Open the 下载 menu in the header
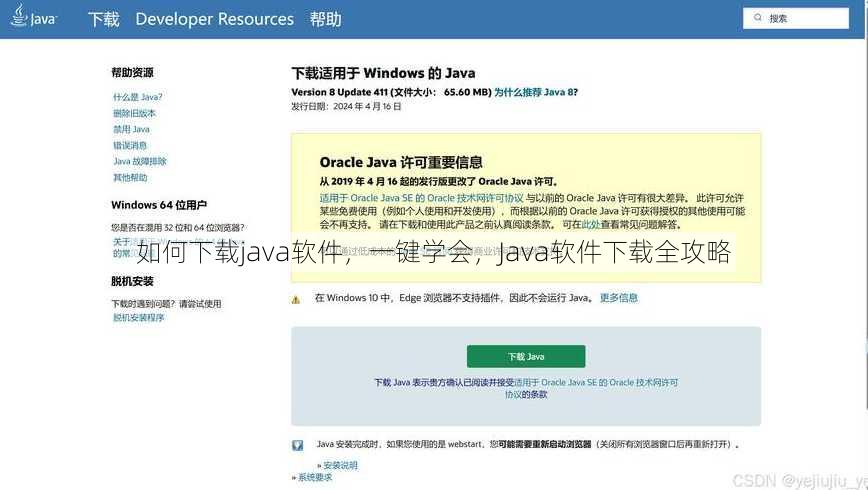 [104, 19]
